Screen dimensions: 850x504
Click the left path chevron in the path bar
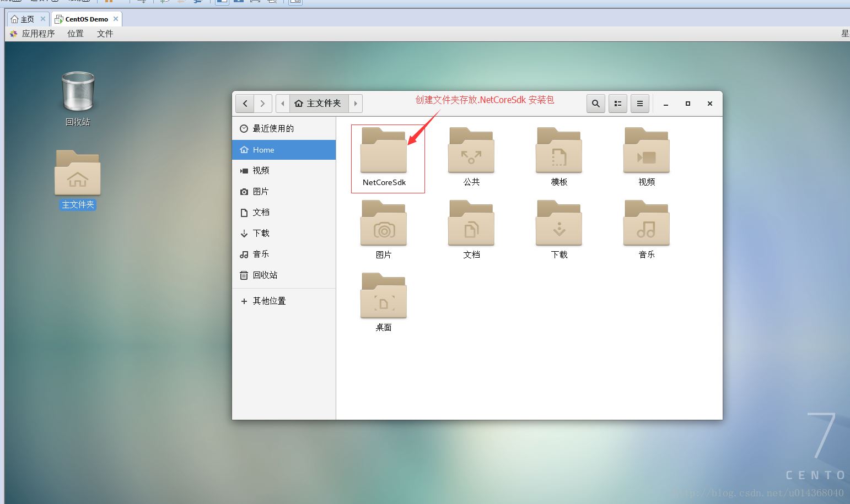tap(283, 104)
